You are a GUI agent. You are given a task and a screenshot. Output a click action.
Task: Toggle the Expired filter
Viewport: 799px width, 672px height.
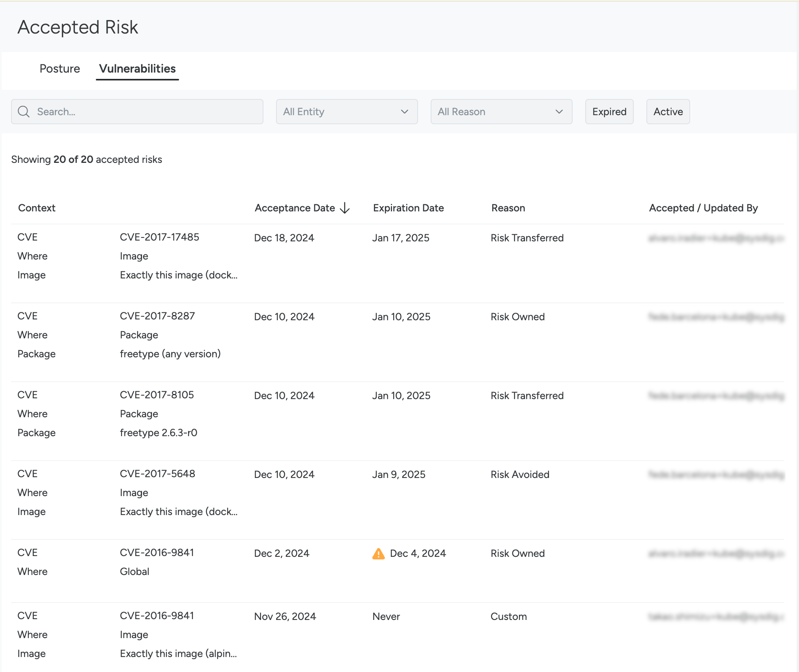609,112
